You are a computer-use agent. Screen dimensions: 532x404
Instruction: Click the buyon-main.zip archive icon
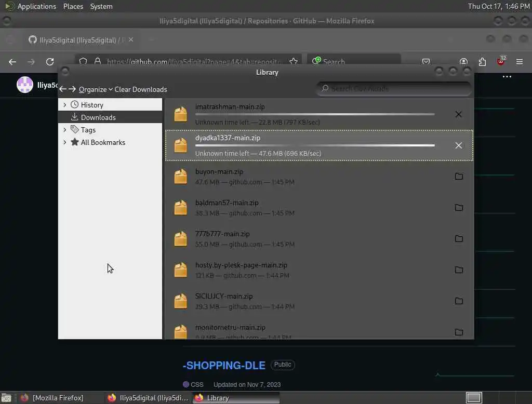pos(180,177)
